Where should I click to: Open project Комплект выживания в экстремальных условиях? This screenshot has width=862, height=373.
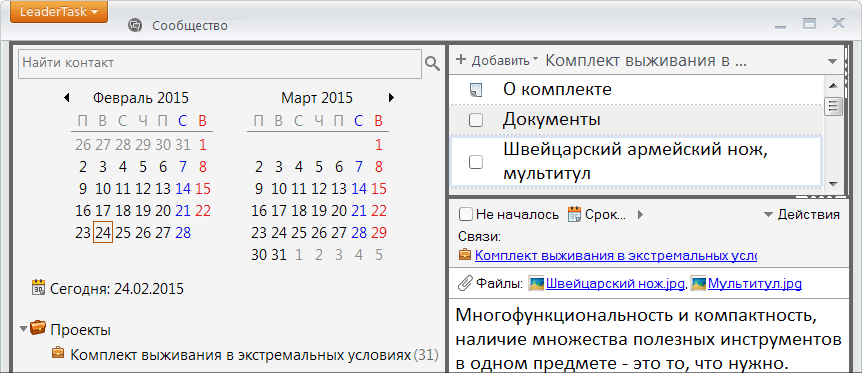tap(241, 354)
